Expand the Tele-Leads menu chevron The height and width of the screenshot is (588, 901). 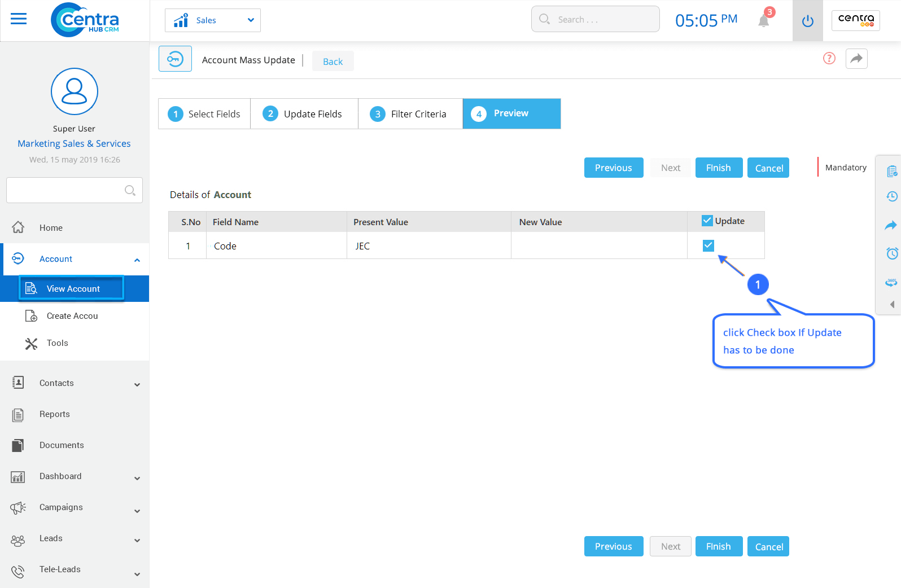(137, 574)
